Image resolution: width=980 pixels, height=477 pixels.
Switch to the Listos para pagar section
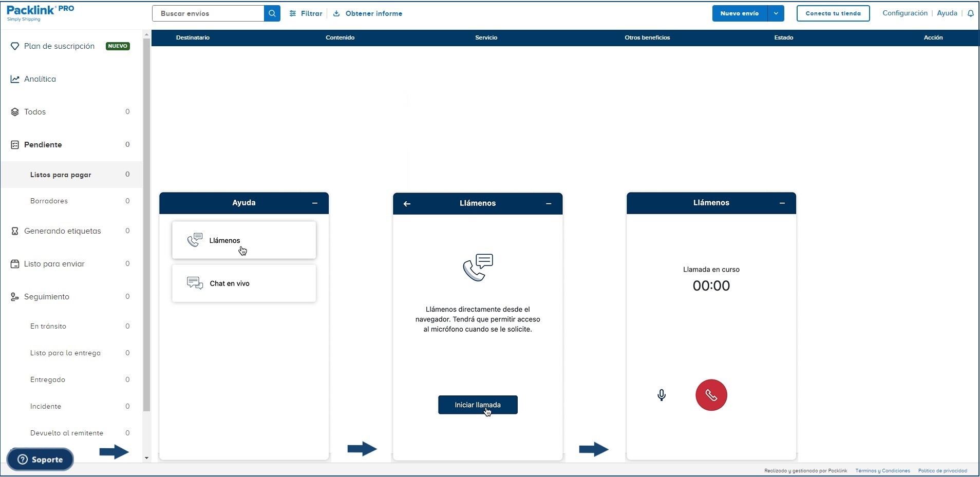[61, 175]
